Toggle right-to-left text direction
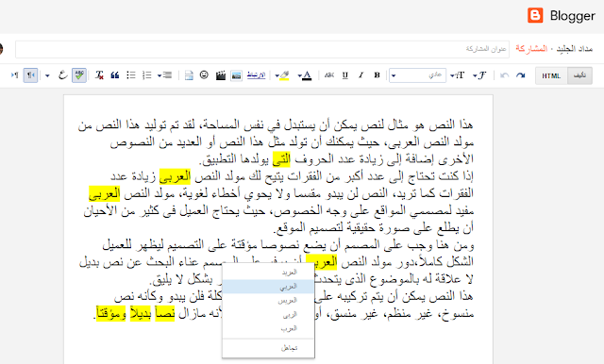This screenshot has height=364, width=604. 30,75
